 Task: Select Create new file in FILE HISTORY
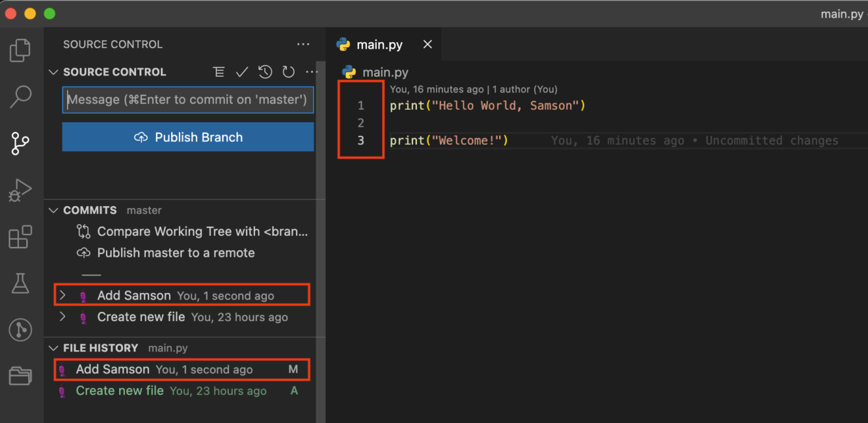tap(120, 390)
